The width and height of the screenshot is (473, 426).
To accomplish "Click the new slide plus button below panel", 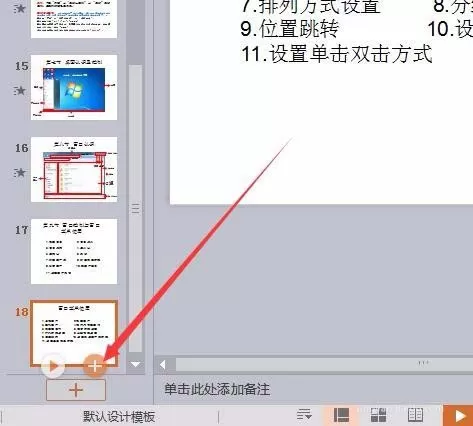I will pos(76,390).
